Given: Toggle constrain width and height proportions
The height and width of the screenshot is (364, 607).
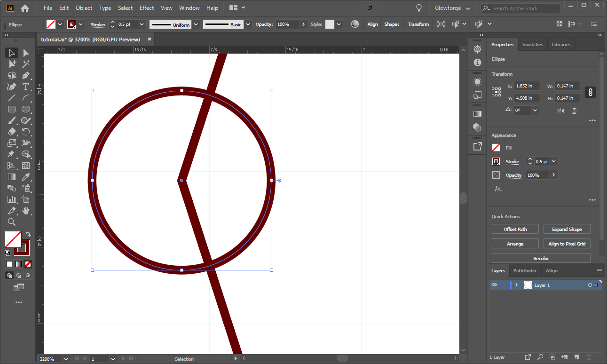Looking at the screenshot, I should [x=590, y=92].
